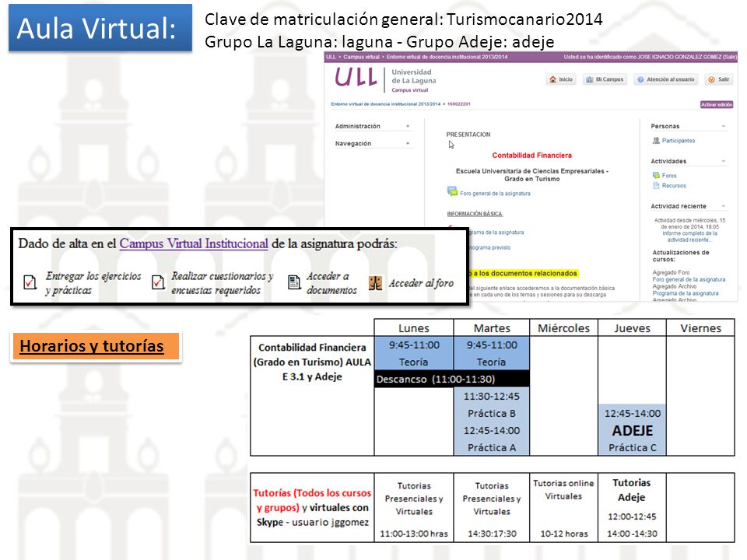747x560 pixels.
Task: Select the ADEJE Práctica C cell
Action: pyautogui.click(x=632, y=430)
